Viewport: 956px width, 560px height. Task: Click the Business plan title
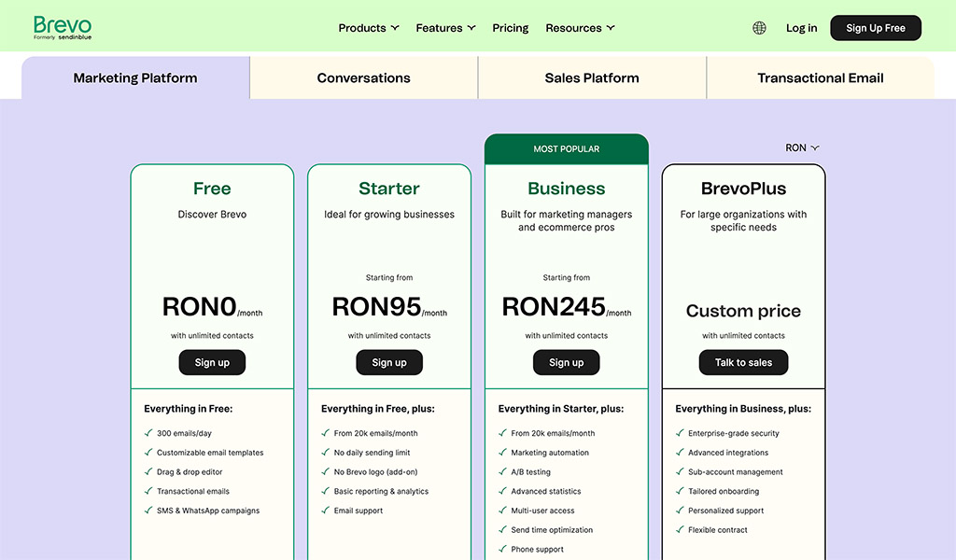[567, 189]
